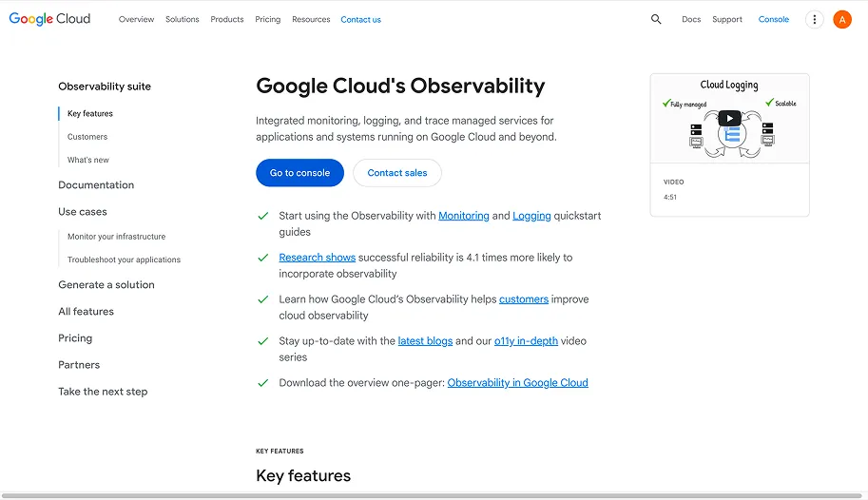The width and height of the screenshot is (868, 500).
Task: Open the Solutions menu
Action: pyautogui.click(x=183, y=19)
